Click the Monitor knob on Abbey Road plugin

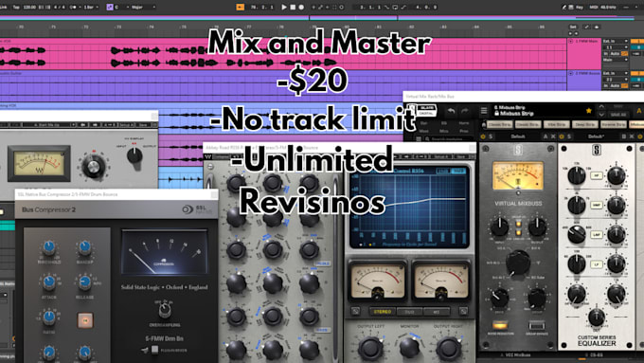409,348
